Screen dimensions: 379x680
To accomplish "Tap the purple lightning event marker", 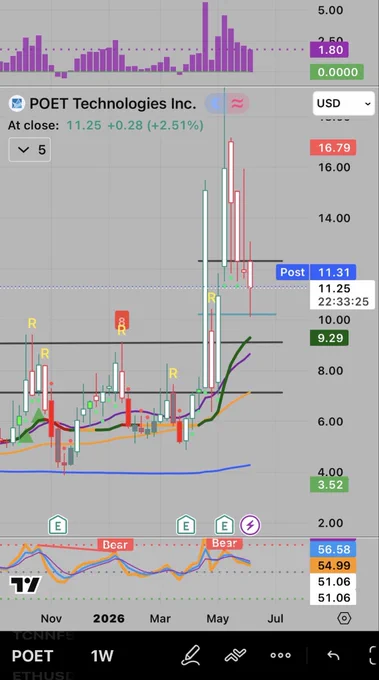I will point(250,526).
